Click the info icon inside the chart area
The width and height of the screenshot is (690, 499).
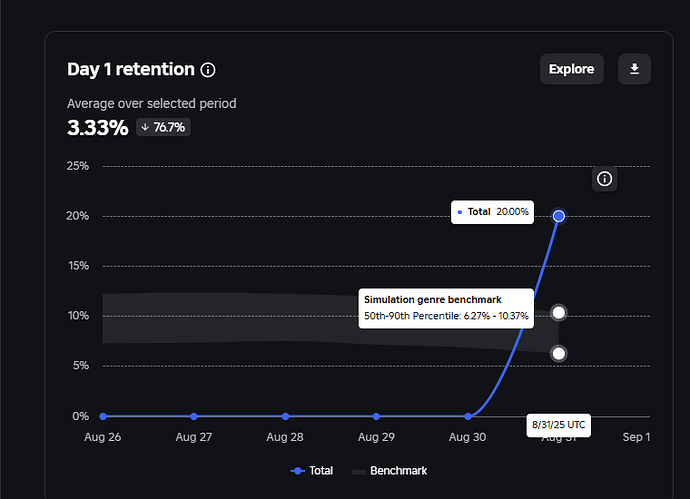[604, 179]
